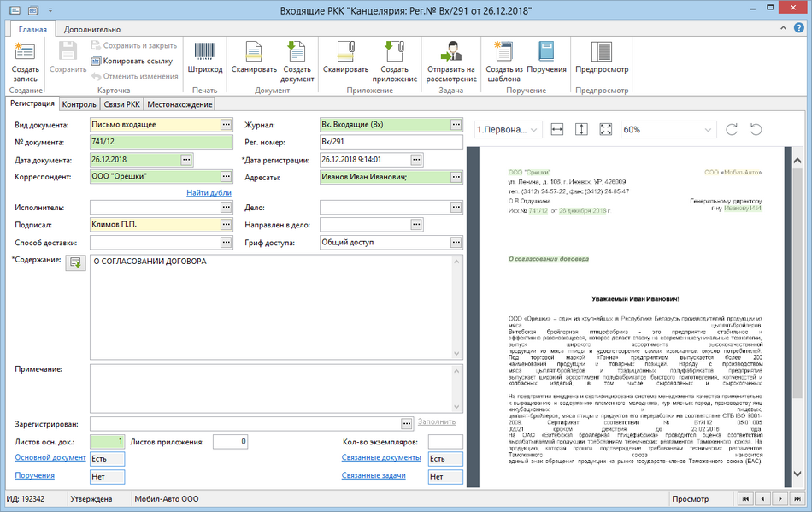Go to next record button

coord(780,499)
